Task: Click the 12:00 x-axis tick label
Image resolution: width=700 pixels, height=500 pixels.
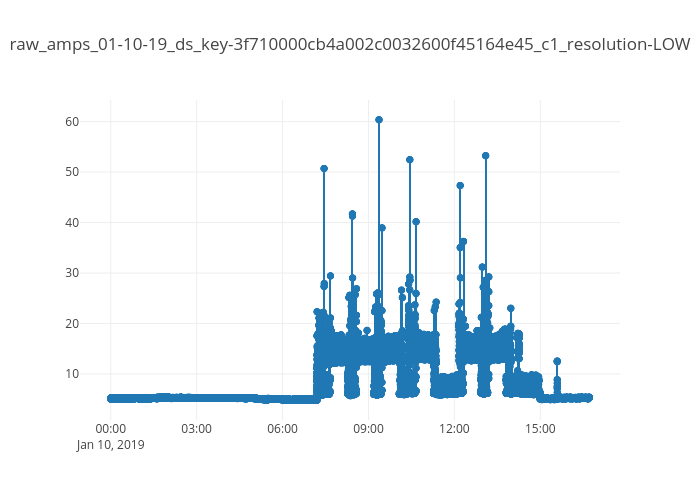Action: point(454,429)
